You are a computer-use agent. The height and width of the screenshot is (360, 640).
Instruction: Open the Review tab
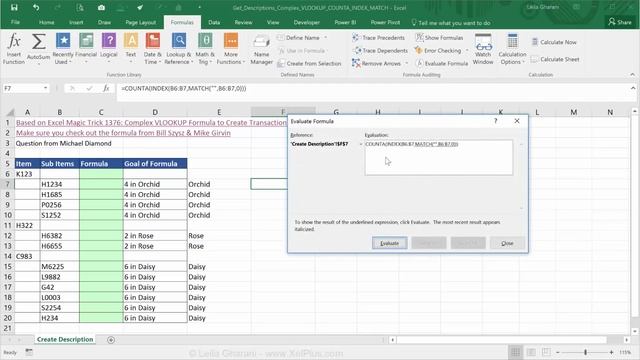[243, 22]
